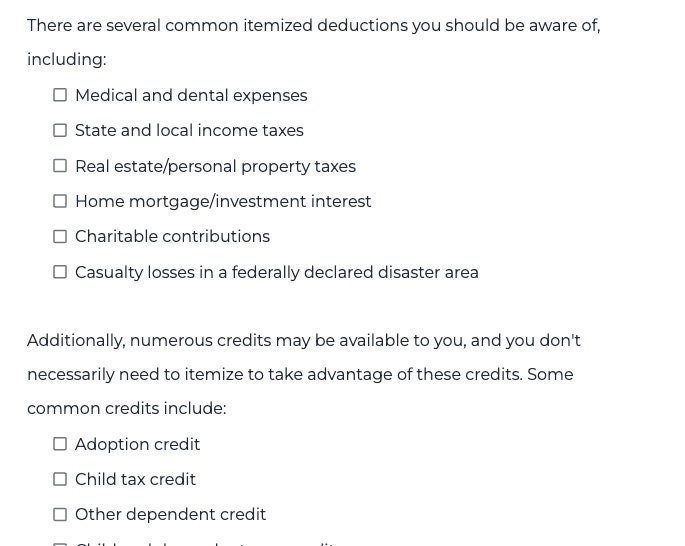Screen dimensions: 685x546
Task: Enable the Real estate/personal property taxes checkbox
Action: 60,166
